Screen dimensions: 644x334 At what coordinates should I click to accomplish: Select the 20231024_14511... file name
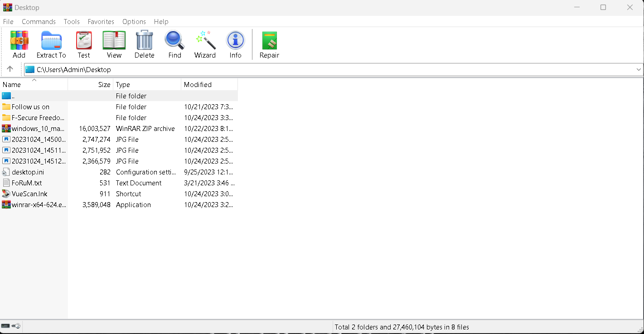(39, 150)
